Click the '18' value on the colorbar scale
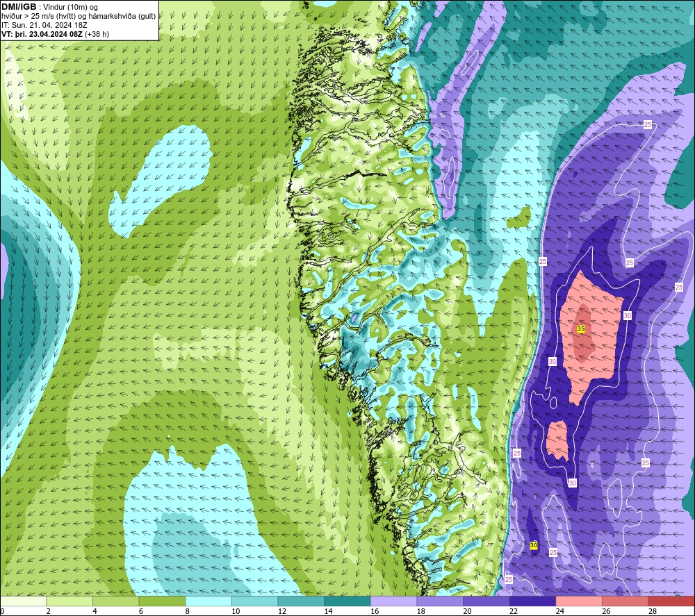 tap(421, 611)
